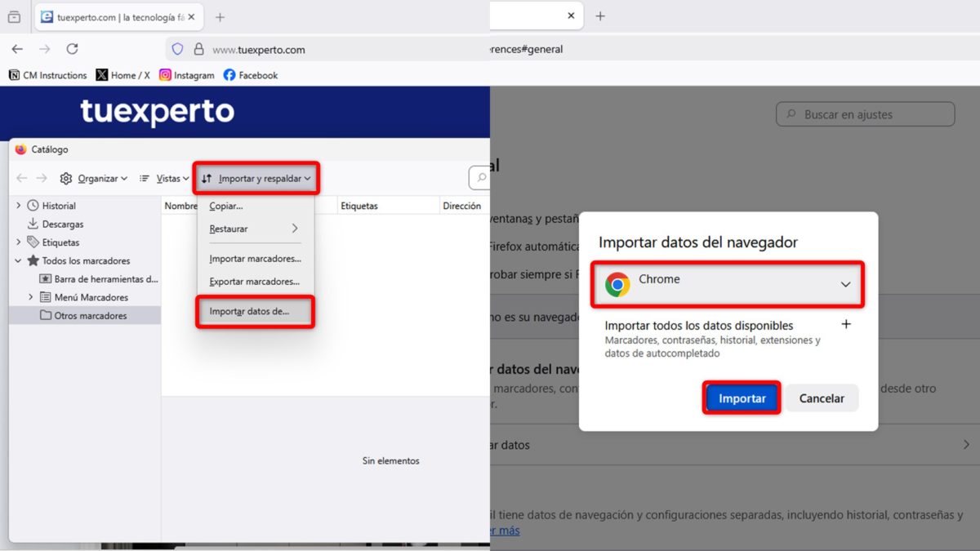Screen dimensions: 980x551
Task: Click the padlock site info icon
Action: (x=198, y=49)
